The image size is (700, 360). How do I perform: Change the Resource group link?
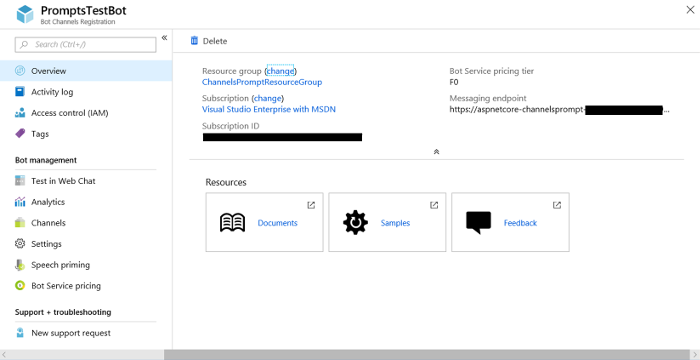click(280, 71)
